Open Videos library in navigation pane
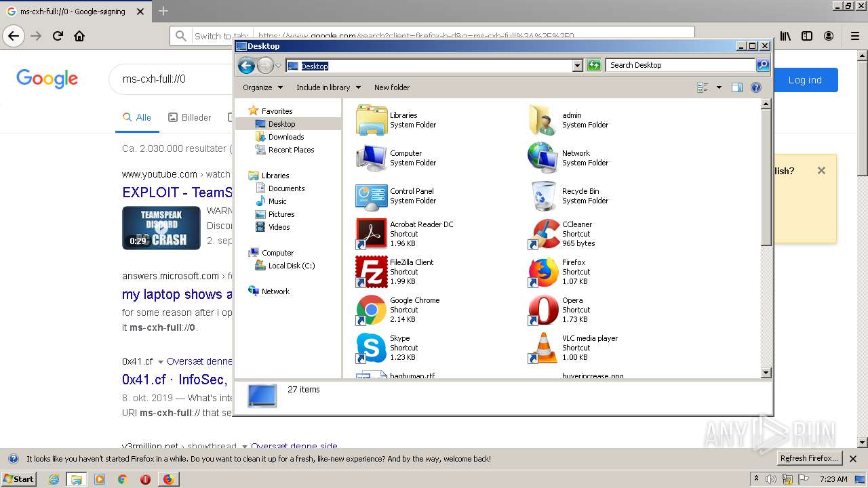Viewport: 868px width, 488px height. click(x=279, y=227)
